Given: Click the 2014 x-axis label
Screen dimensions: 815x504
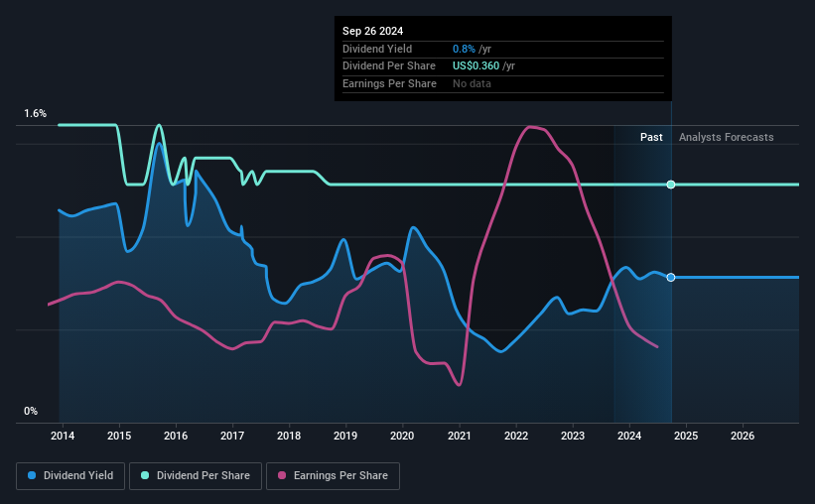Looking at the screenshot, I should pyautogui.click(x=63, y=436).
